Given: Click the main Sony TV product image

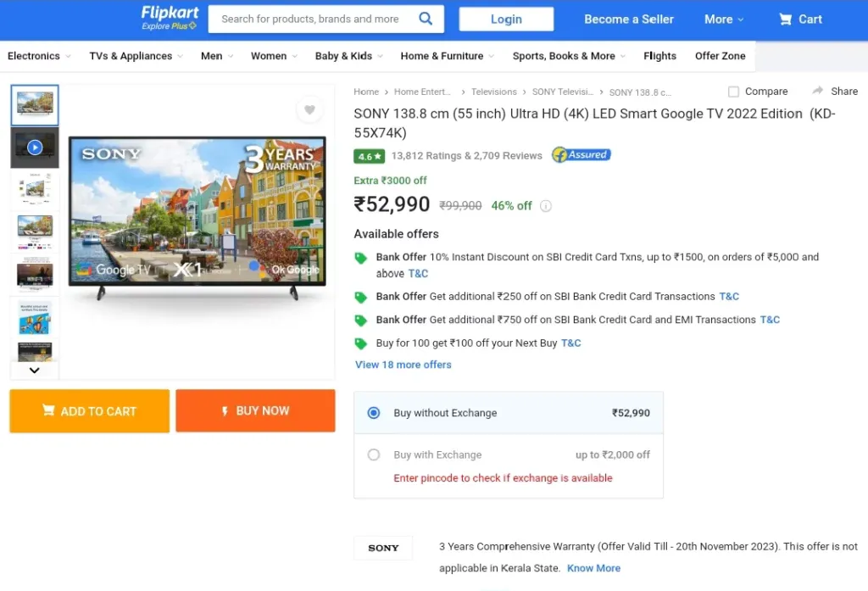Looking at the screenshot, I should pyautogui.click(x=197, y=218).
